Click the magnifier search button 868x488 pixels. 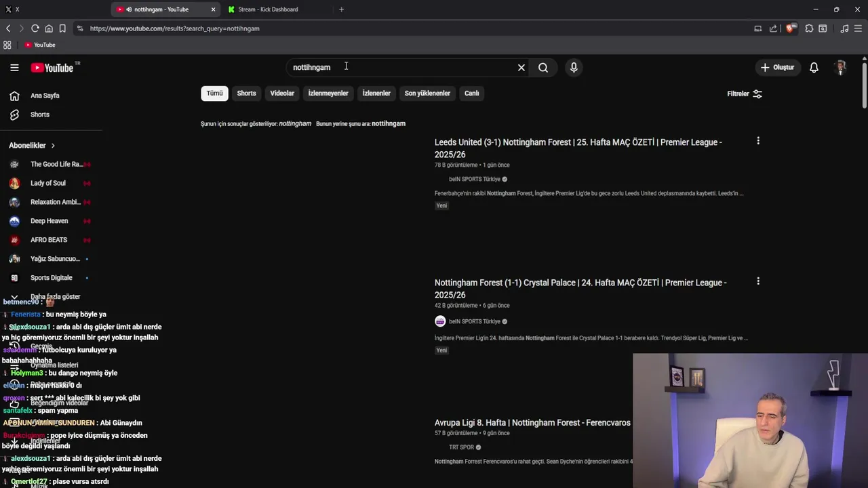coord(543,67)
